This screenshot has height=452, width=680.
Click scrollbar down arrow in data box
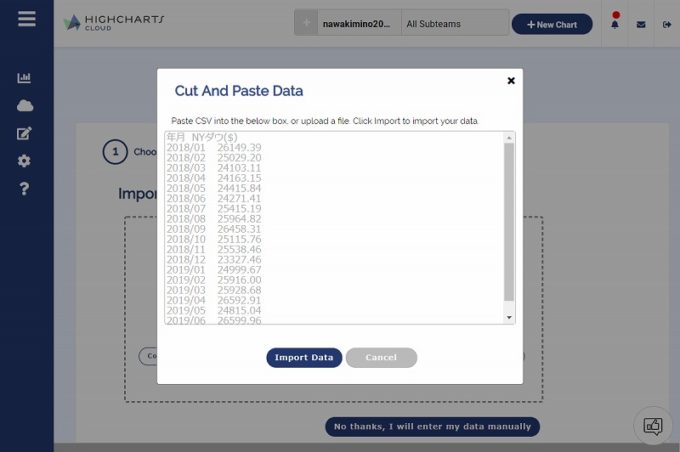coord(509,318)
